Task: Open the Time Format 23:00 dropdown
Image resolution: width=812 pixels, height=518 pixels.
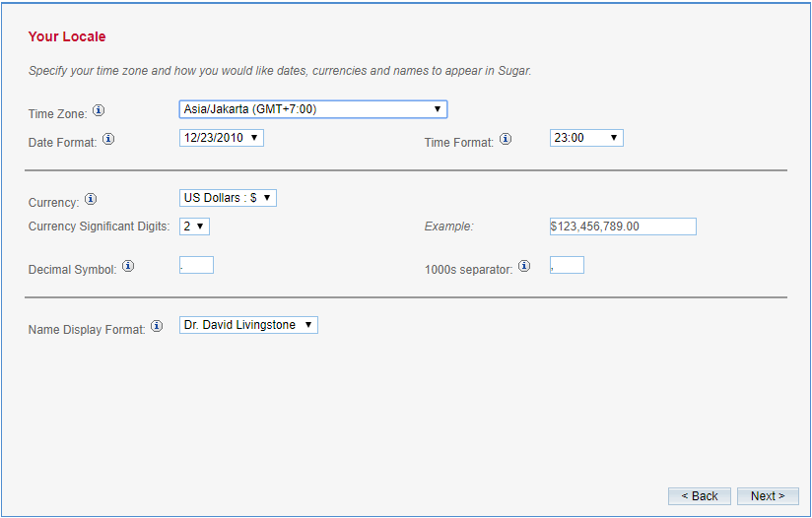Action: tap(586, 138)
